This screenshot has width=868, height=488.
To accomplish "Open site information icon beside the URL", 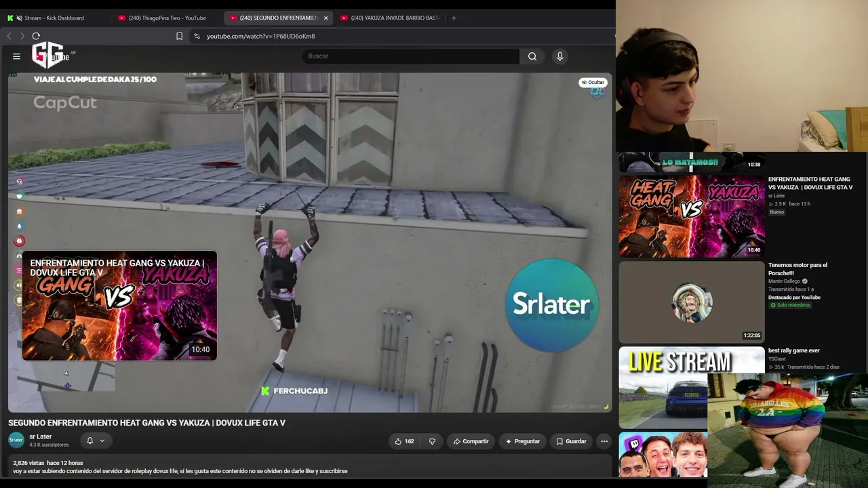I will click(x=197, y=36).
